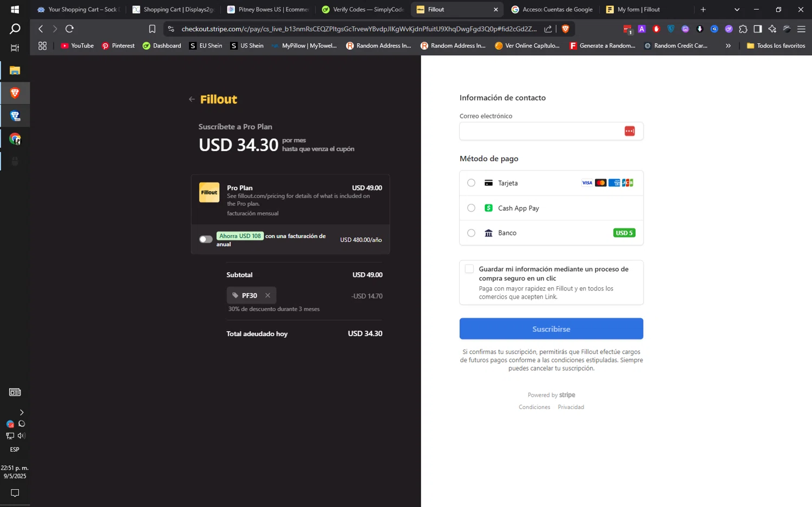Close the active Fillout tab

point(496,9)
